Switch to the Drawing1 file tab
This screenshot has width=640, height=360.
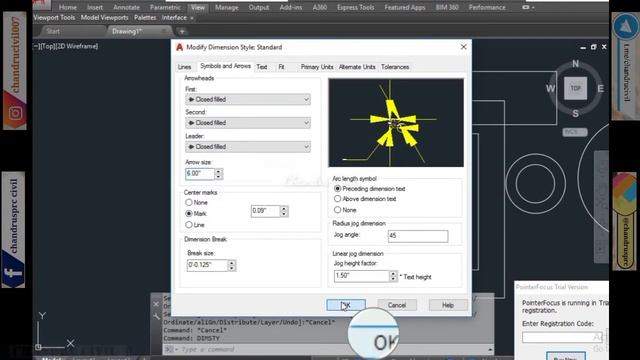pos(127,31)
